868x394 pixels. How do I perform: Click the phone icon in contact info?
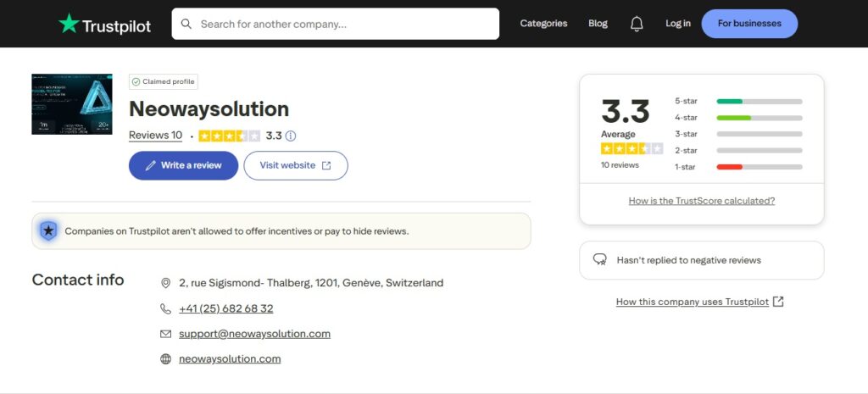coord(165,308)
